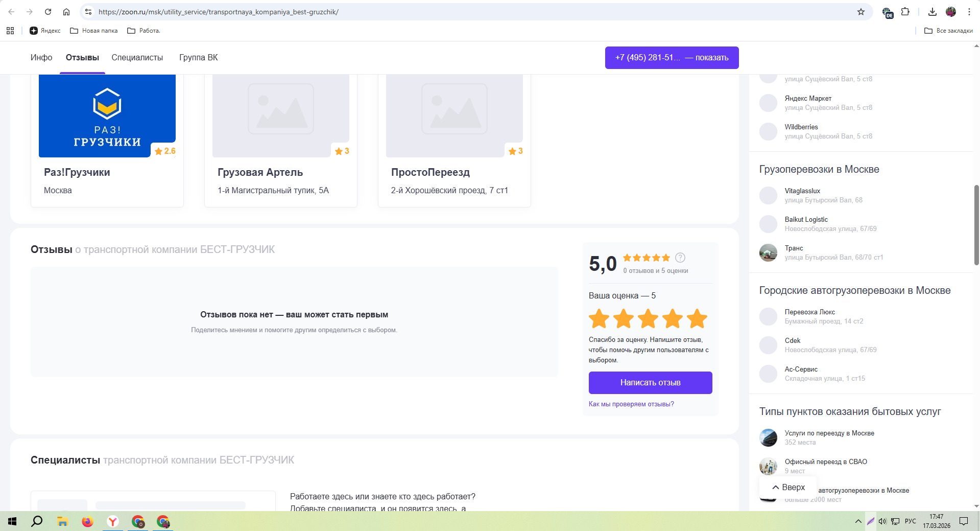Open Перевозка Люкс sidebar listing
Viewport: 980px width, 531px height.
click(810, 312)
